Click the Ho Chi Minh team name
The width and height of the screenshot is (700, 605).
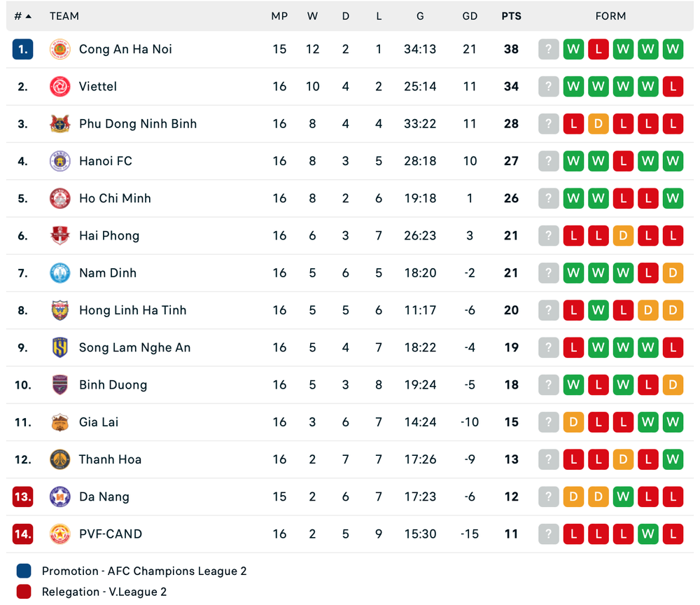(115, 198)
